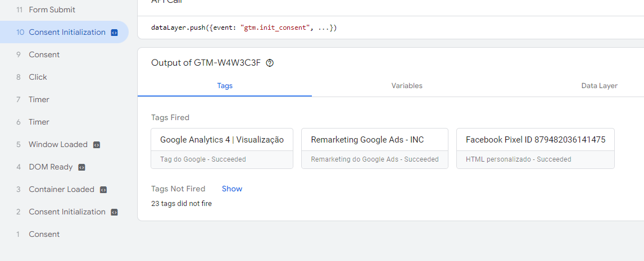This screenshot has height=261, width=644.
Task: Select event 1 Consent
Action: point(64,234)
